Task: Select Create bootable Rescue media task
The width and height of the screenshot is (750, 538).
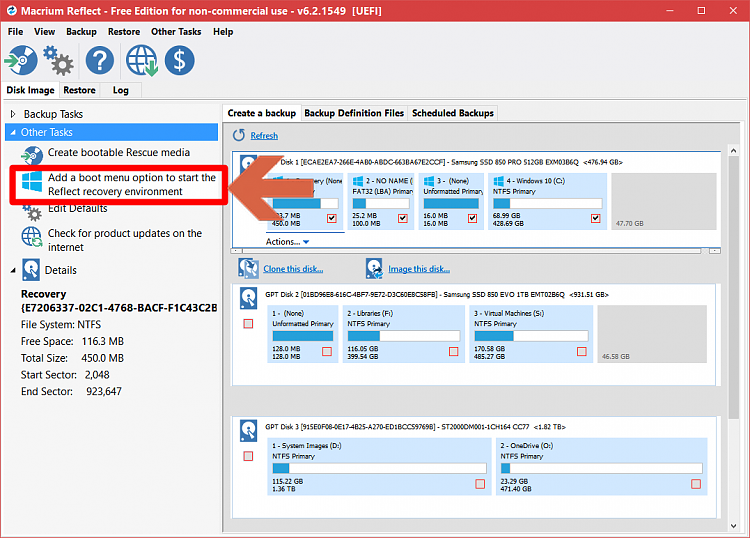Action: tap(119, 153)
